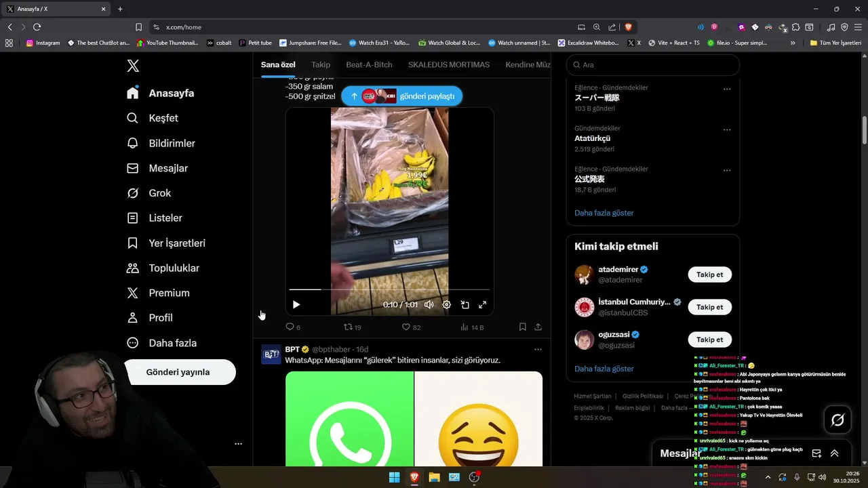Select Sana özel tab
The height and width of the screenshot is (488, 868).
tap(278, 64)
